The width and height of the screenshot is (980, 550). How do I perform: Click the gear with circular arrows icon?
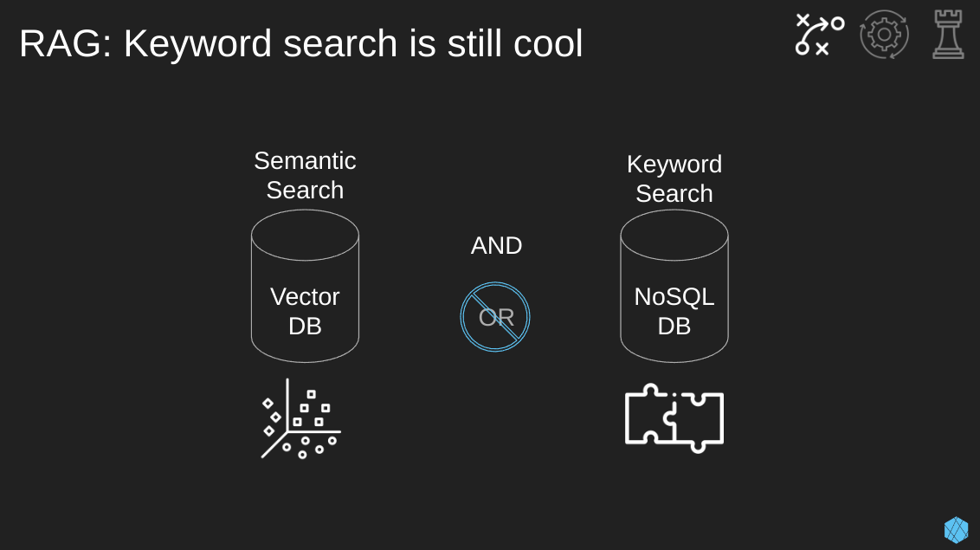pyautogui.click(x=884, y=35)
